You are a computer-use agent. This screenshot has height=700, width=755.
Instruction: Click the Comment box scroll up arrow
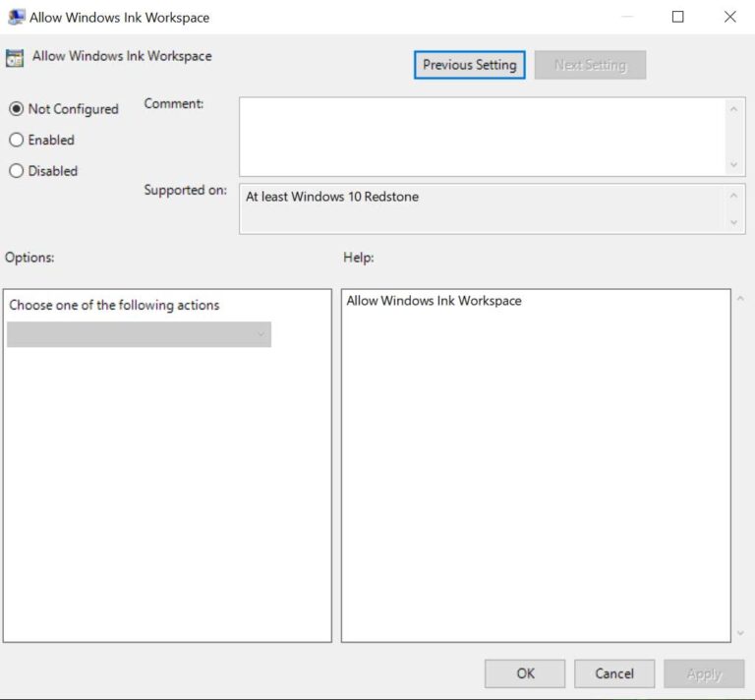(733, 109)
